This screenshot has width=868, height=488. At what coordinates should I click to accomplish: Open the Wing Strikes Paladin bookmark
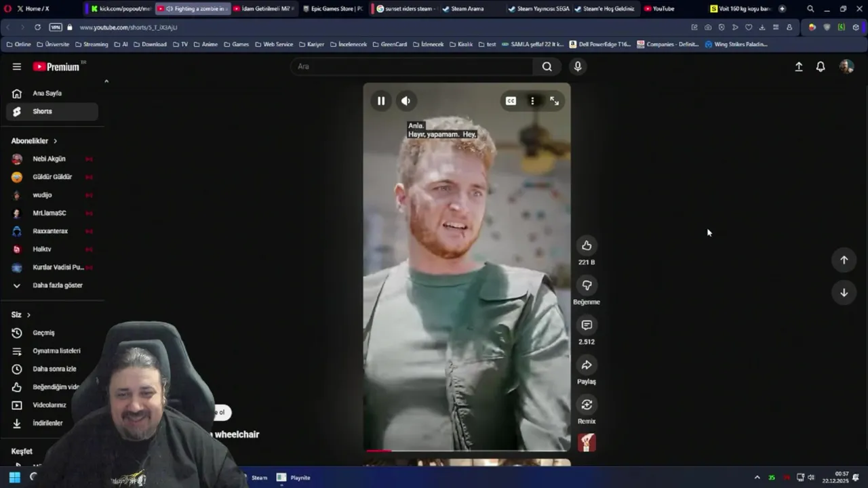736,44
